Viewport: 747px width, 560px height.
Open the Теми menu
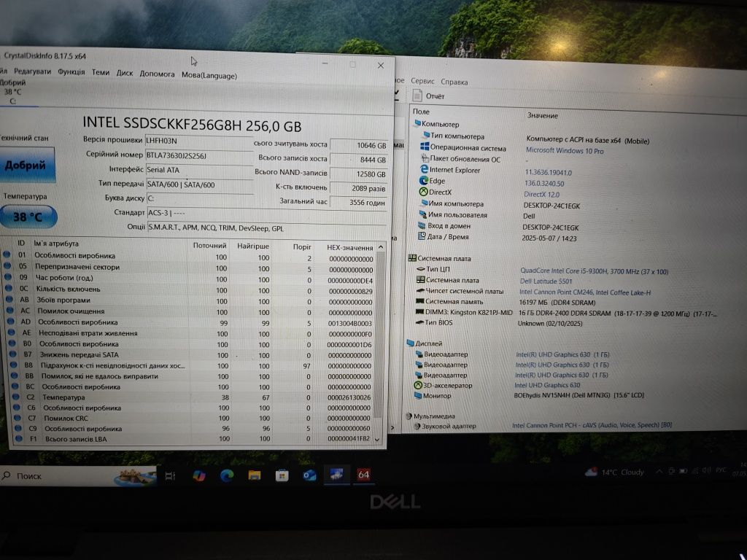[x=101, y=72]
